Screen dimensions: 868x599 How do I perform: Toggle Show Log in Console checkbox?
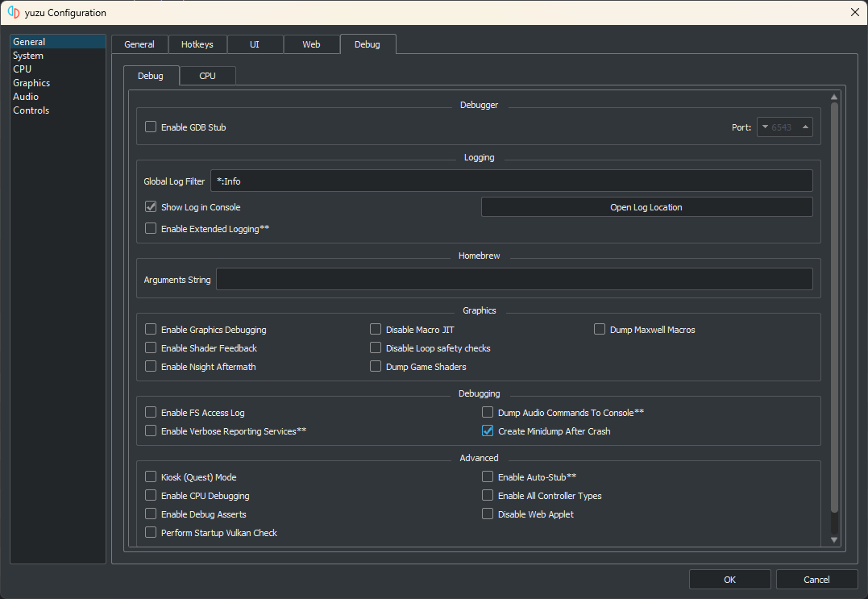point(151,206)
